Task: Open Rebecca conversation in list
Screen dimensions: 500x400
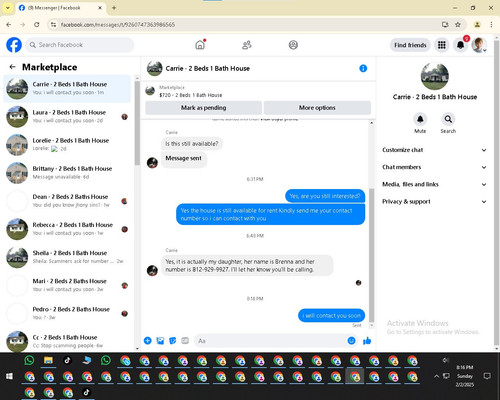Action: 67,229
